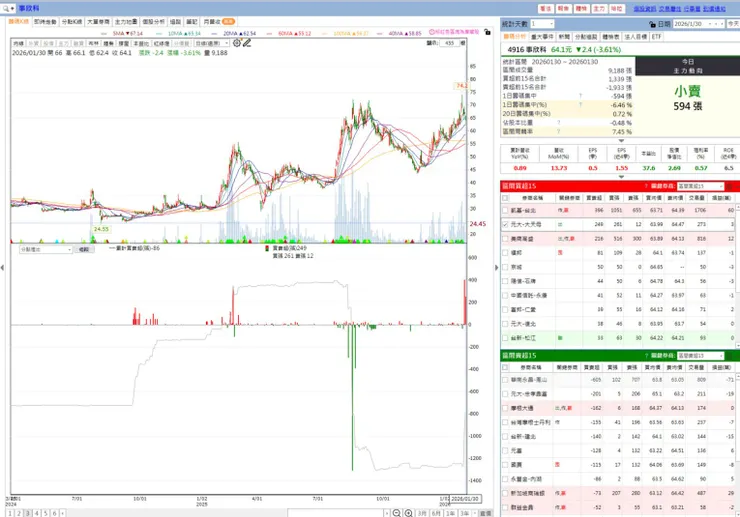The width and height of the screenshot is (740, 517).
Task: Click page 1 button at bottom left
Action: pos(10,513)
